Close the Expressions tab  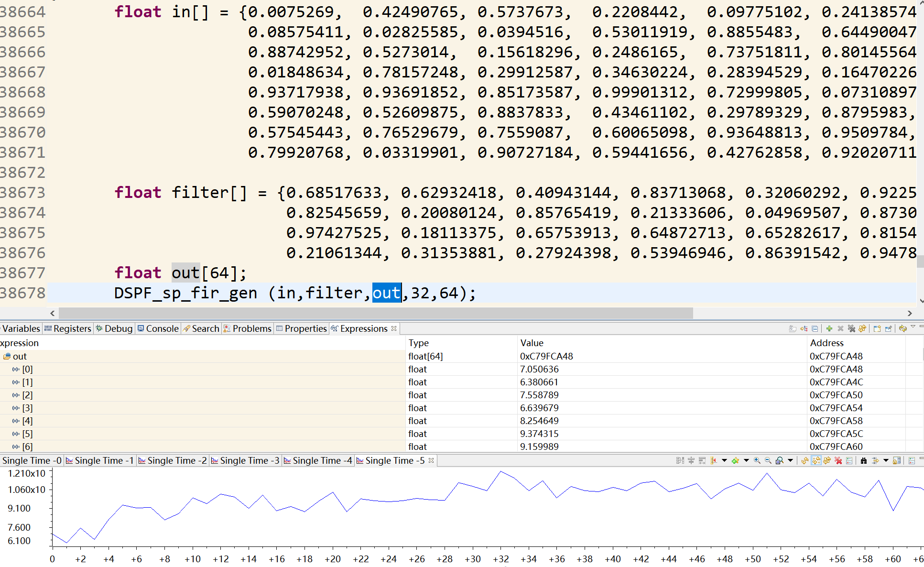(394, 328)
